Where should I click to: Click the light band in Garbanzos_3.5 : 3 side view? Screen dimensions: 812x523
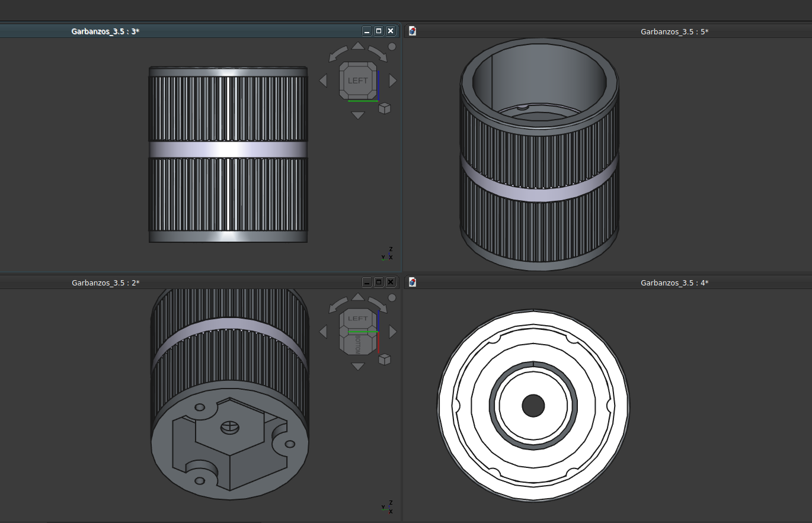point(228,149)
